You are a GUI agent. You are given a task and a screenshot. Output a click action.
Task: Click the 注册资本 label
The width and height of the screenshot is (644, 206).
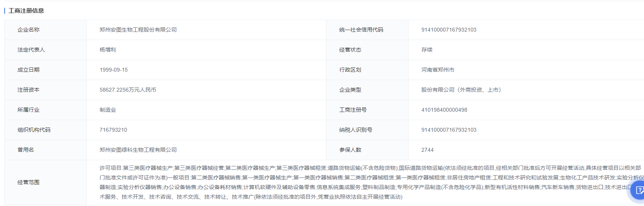coord(29,90)
